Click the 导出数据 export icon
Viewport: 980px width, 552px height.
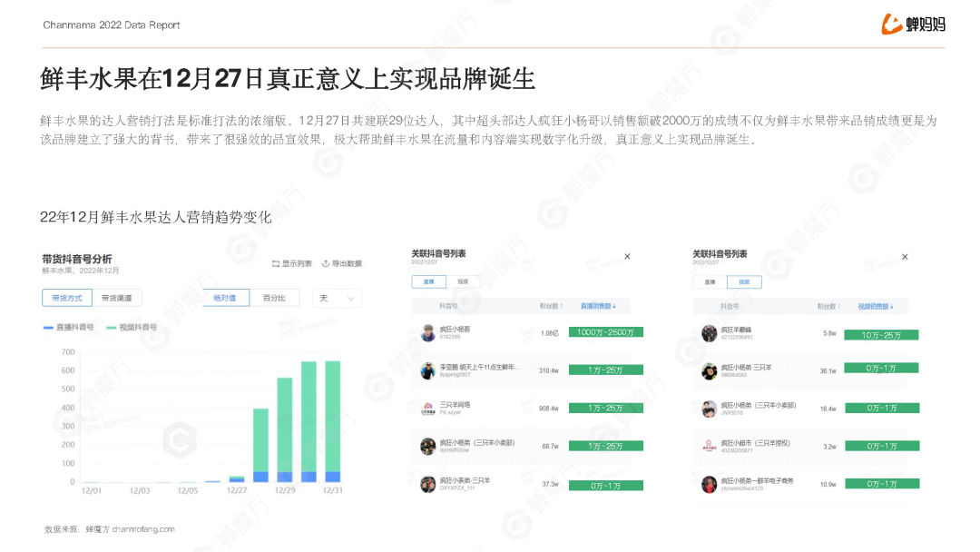[326, 264]
